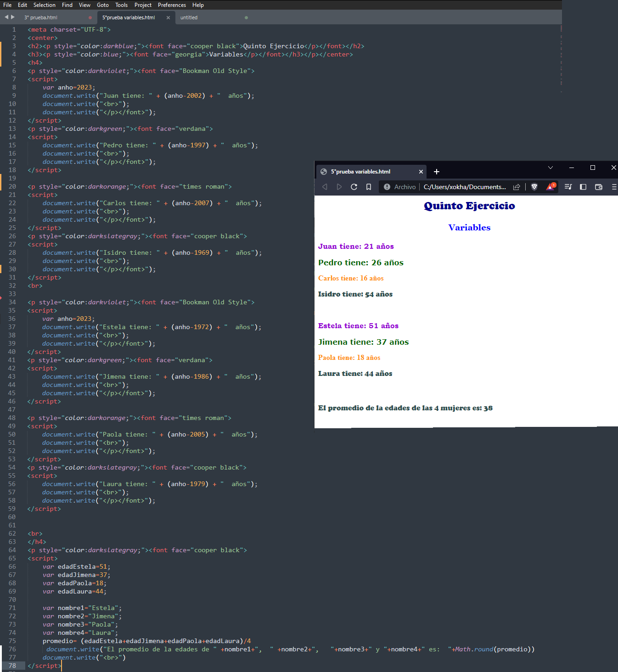The image size is (618, 672).
Task: Switch to the untitled editor tab
Action: point(189,17)
